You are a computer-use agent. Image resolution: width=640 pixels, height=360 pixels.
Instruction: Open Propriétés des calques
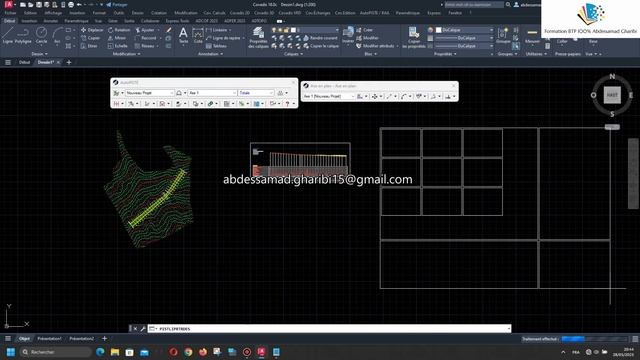coord(258,38)
